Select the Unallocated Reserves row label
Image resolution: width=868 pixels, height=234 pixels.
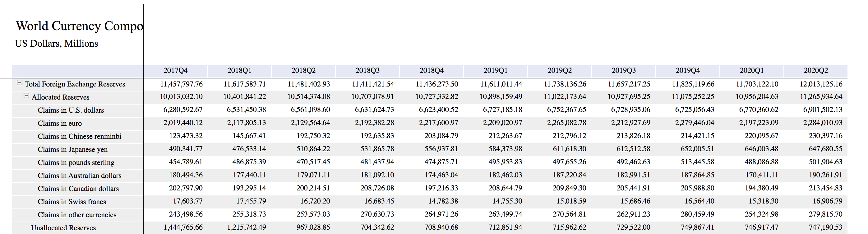pyautogui.click(x=63, y=228)
